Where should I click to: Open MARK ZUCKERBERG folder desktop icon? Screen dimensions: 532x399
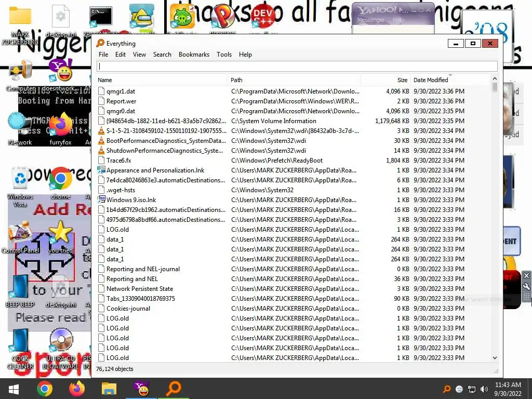[x=20, y=25]
